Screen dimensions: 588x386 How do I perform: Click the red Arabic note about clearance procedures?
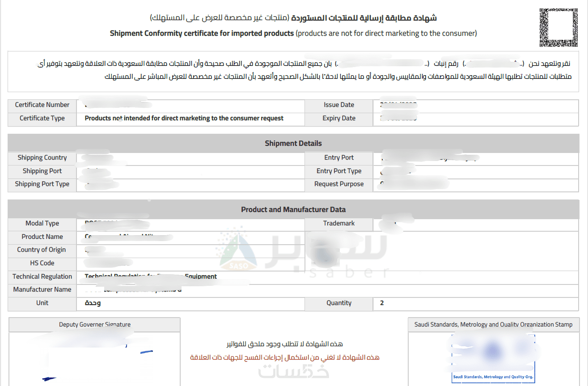[285, 357]
